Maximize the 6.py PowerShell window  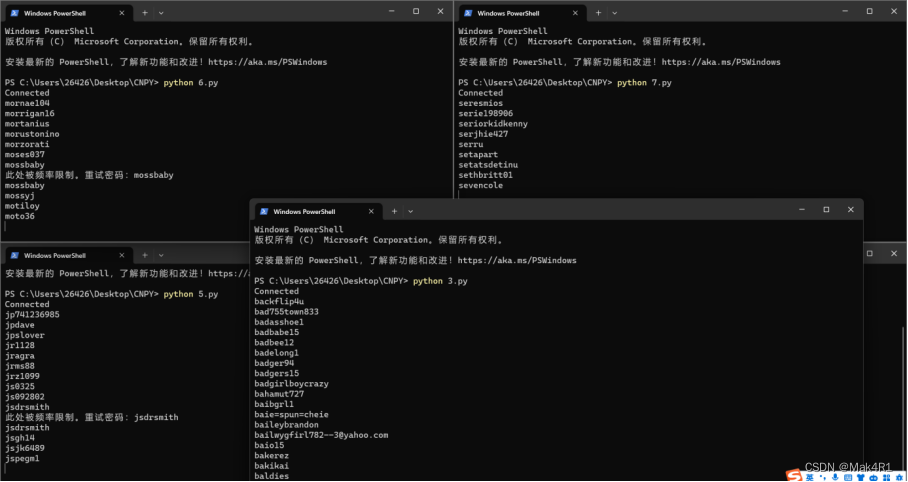pos(416,11)
